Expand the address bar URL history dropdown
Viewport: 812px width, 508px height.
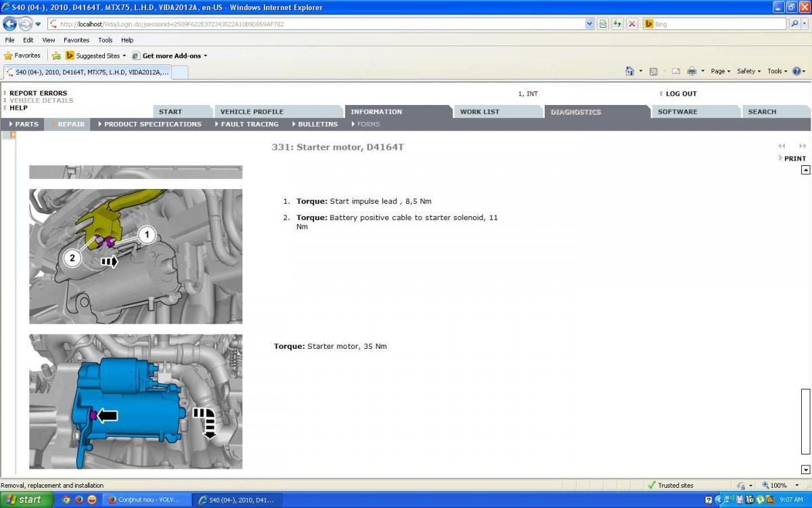point(589,24)
